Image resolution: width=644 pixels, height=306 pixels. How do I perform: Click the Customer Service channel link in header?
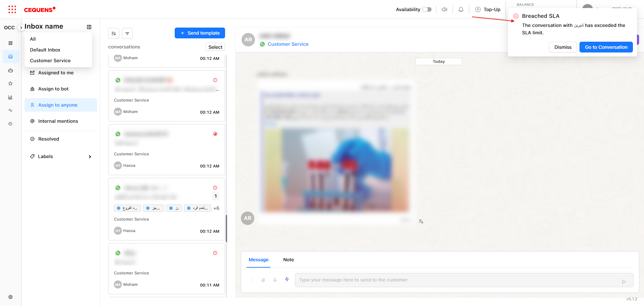point(288,44)
